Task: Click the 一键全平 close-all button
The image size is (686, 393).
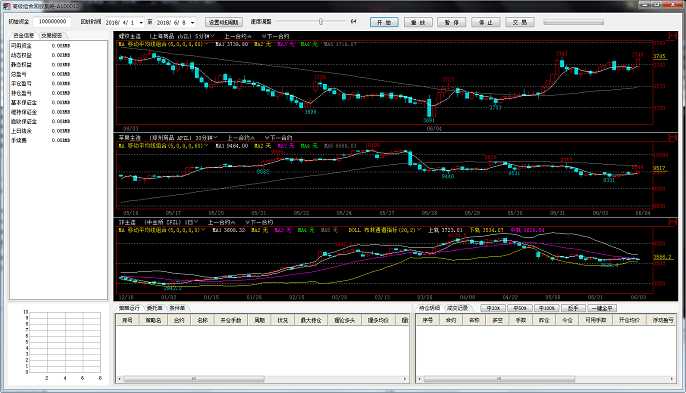Action: 602,308
